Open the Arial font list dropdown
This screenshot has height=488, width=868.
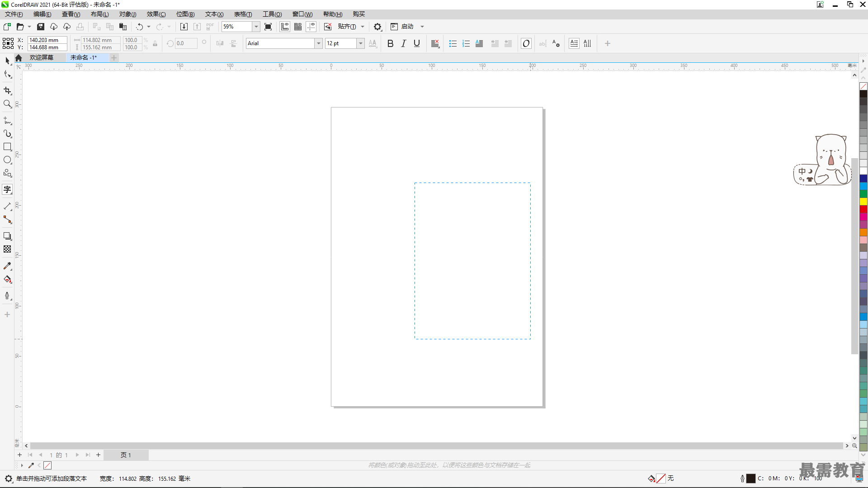[x=319, y=43]
